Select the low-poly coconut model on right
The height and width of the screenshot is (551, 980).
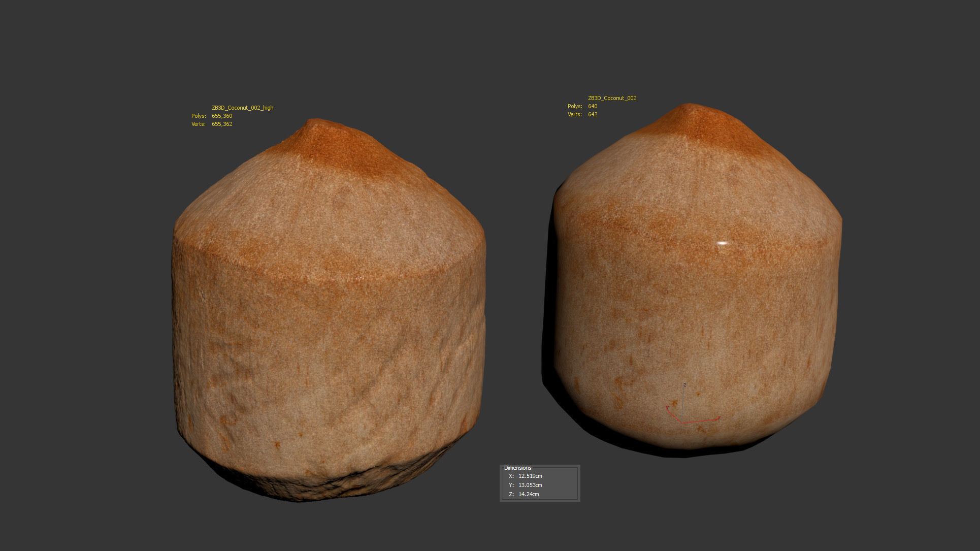pos(696,305)
